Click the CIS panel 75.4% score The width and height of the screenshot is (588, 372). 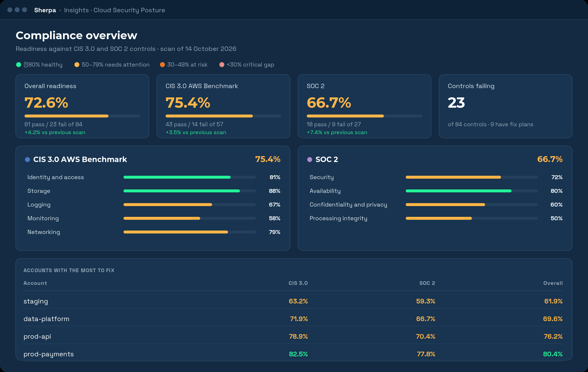click(268, 159)
